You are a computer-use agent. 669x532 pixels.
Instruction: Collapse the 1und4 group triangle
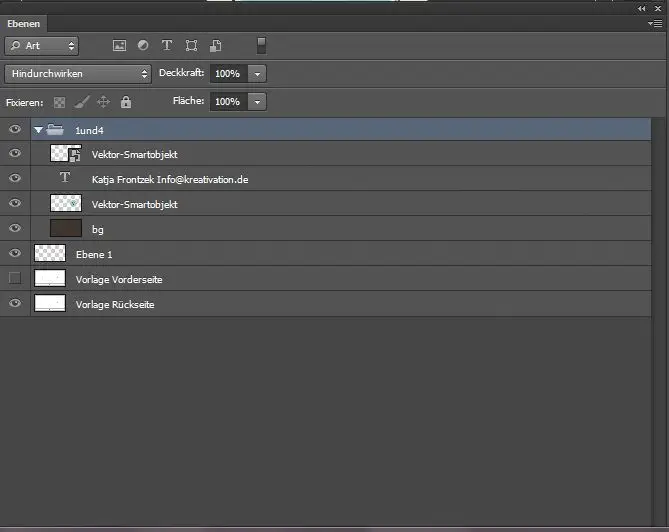tap(38, 130)
